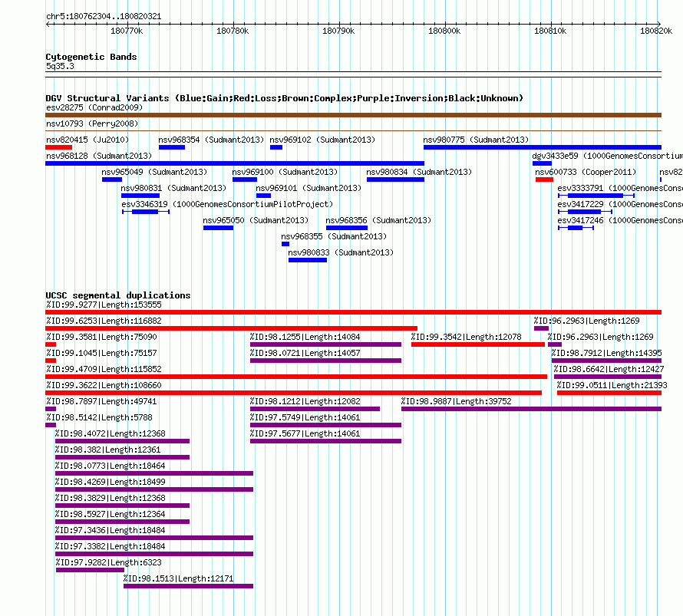Click the UCSC segmental duplications track title
Screen dimensions: 683x616
[118, 295]
